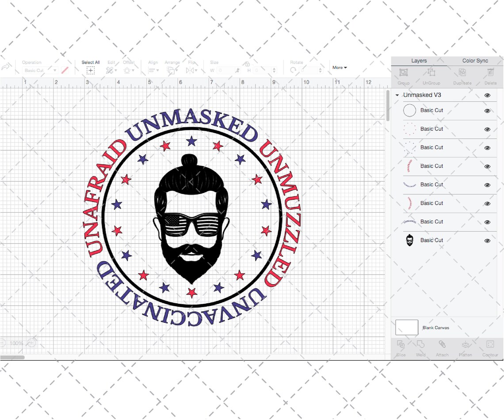
Task: Click the canvas vertical scrollbar
Action: click(388, 105)
